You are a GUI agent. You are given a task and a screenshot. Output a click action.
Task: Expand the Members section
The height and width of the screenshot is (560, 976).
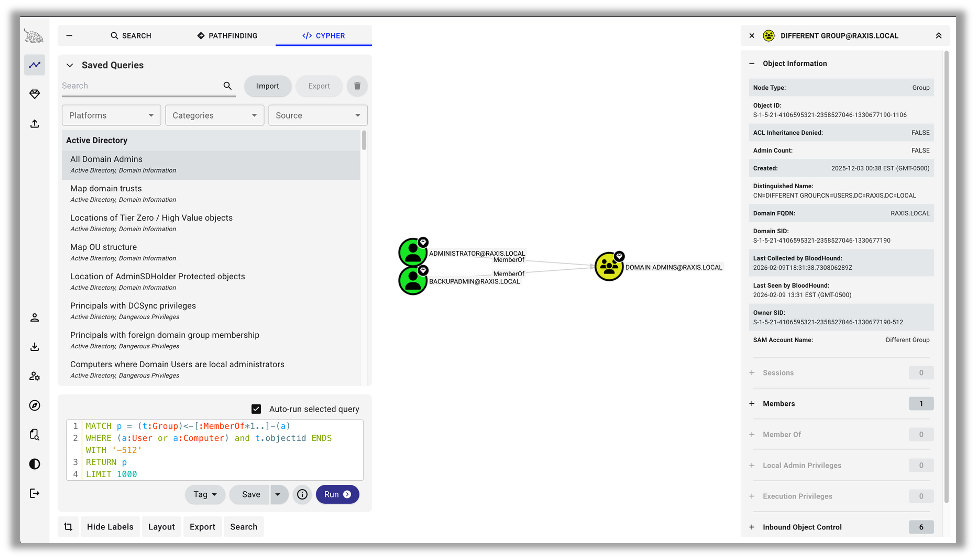tap(752, 403)
